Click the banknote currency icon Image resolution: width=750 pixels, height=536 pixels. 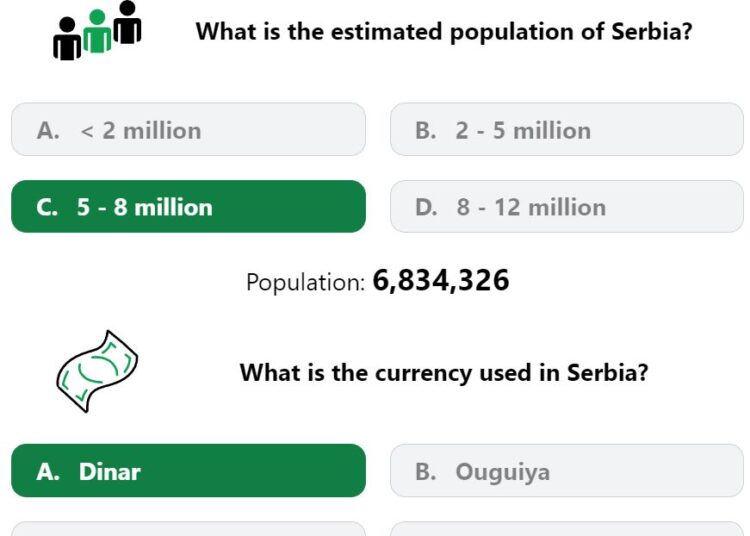[97, 371]
